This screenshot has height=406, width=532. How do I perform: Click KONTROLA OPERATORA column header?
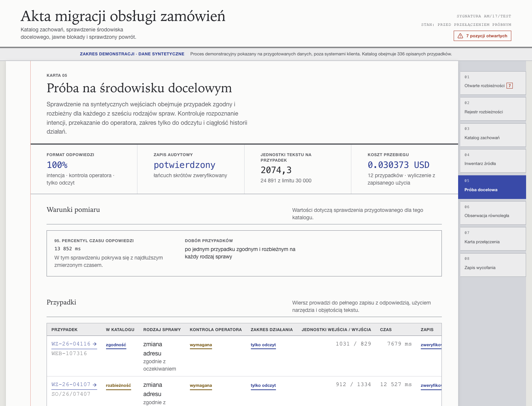[x=216, y=330]
